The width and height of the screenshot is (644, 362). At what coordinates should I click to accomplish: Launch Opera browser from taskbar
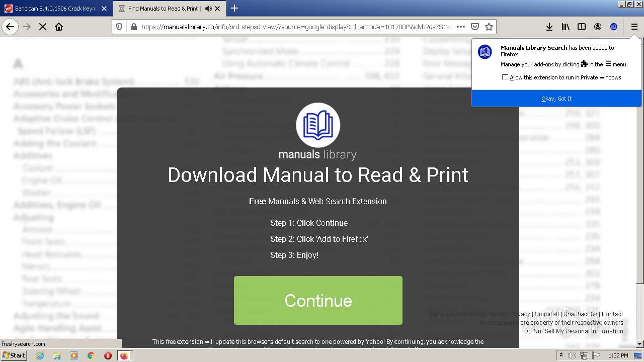coord(108,355)
